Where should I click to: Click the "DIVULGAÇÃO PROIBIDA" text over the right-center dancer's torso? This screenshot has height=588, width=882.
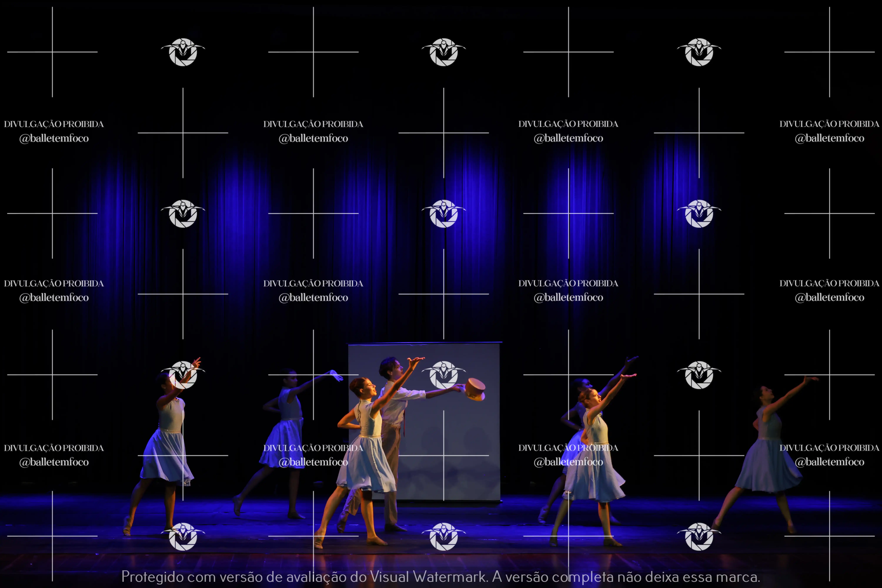tap(568, 448)
